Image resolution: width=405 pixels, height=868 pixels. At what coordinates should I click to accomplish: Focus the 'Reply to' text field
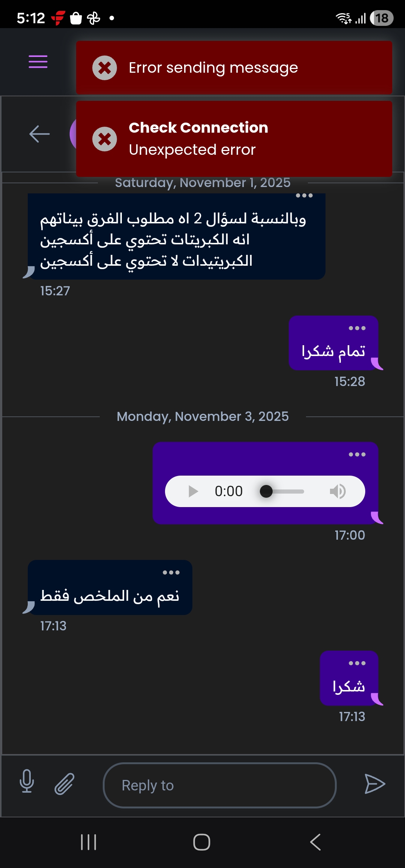(x=219, y=785)
